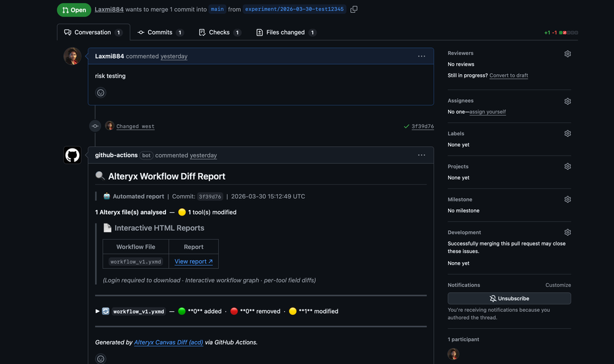Screen dimensions: 614x364
Task: Open the 'Changed west' commit link
Action: [x=135, y=126]
